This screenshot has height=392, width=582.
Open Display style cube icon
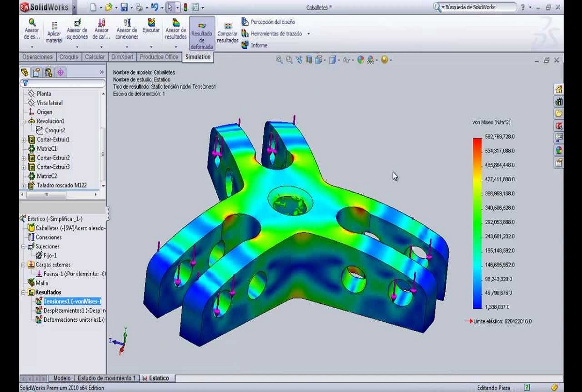pos(334,60)
